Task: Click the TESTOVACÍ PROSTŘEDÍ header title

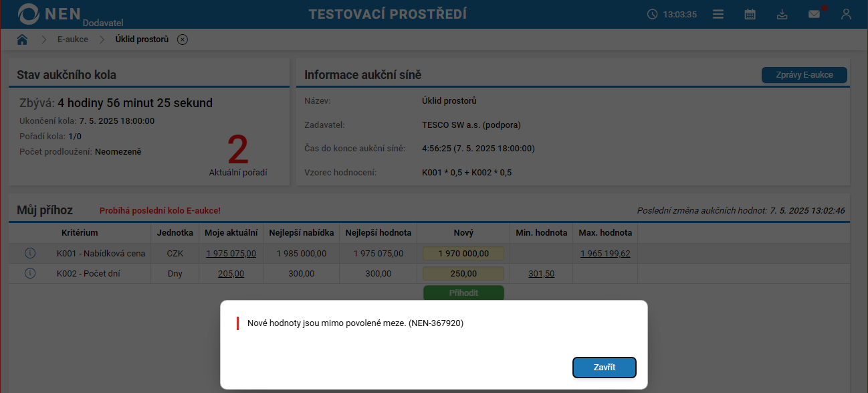Action: (388, 14)
